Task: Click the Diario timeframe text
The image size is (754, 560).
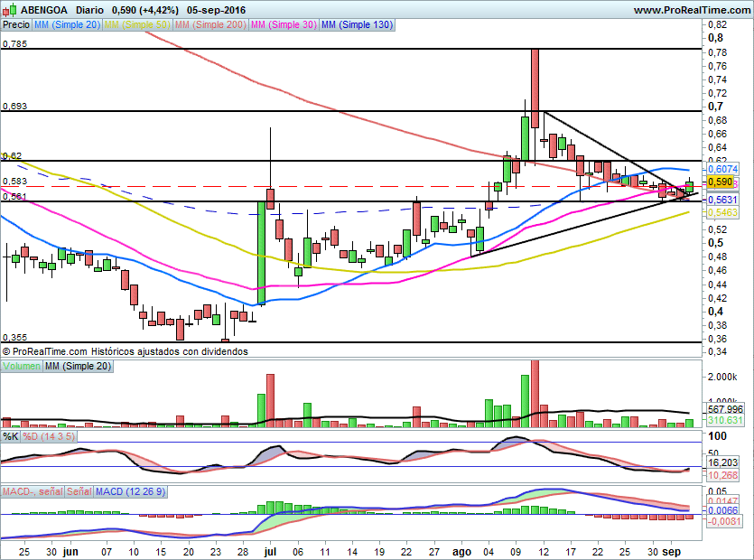Action: pos(89,10)
